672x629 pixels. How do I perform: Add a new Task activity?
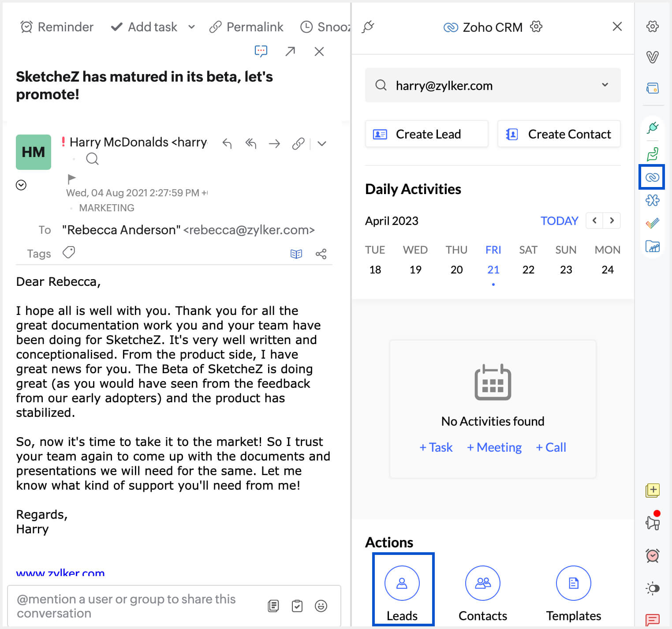click(436, 447)
